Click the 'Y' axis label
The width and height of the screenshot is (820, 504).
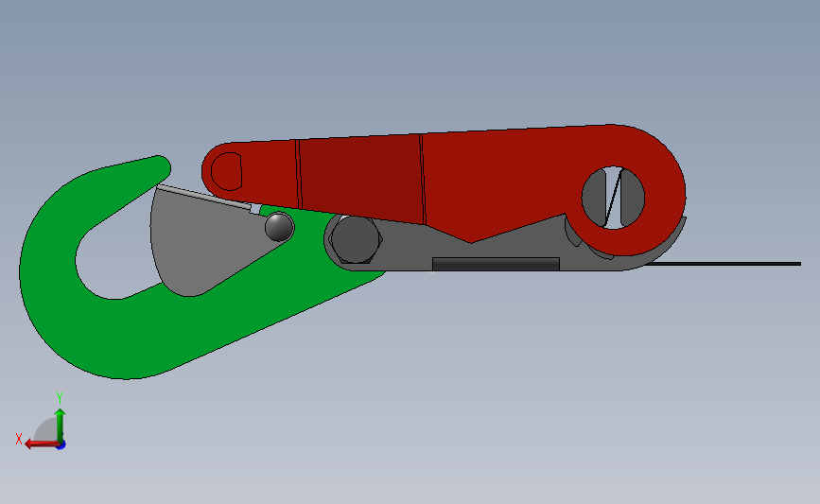(59, 398)
